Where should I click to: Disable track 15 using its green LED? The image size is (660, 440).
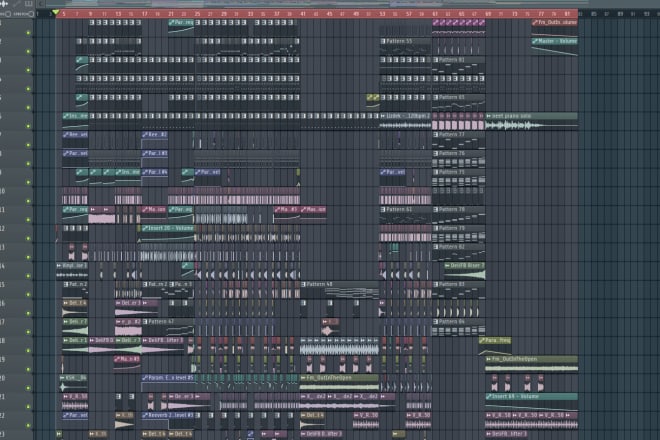tap(28, 294)
